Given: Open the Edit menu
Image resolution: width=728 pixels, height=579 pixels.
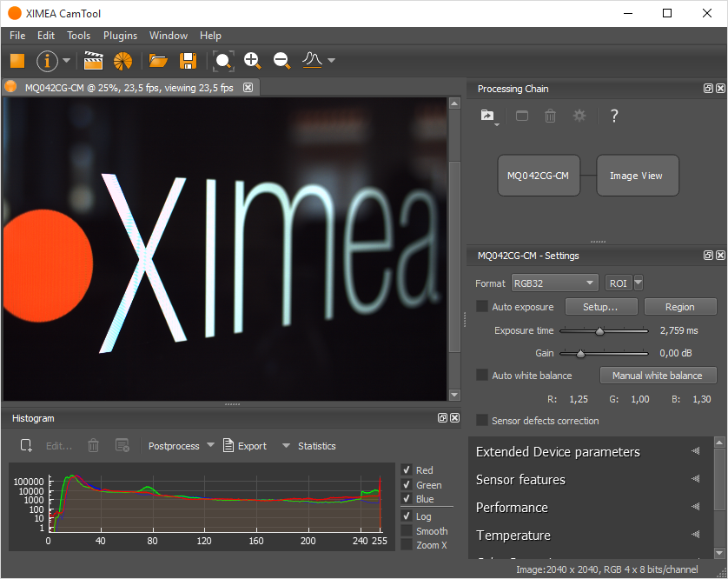Looking at the screenshot, I should point(46,36).
